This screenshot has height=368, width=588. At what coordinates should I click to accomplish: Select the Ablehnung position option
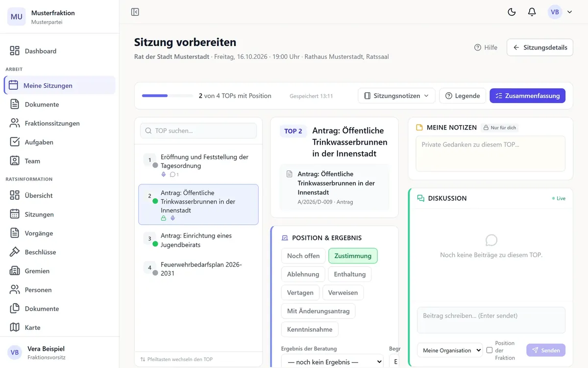pos(303,274)
